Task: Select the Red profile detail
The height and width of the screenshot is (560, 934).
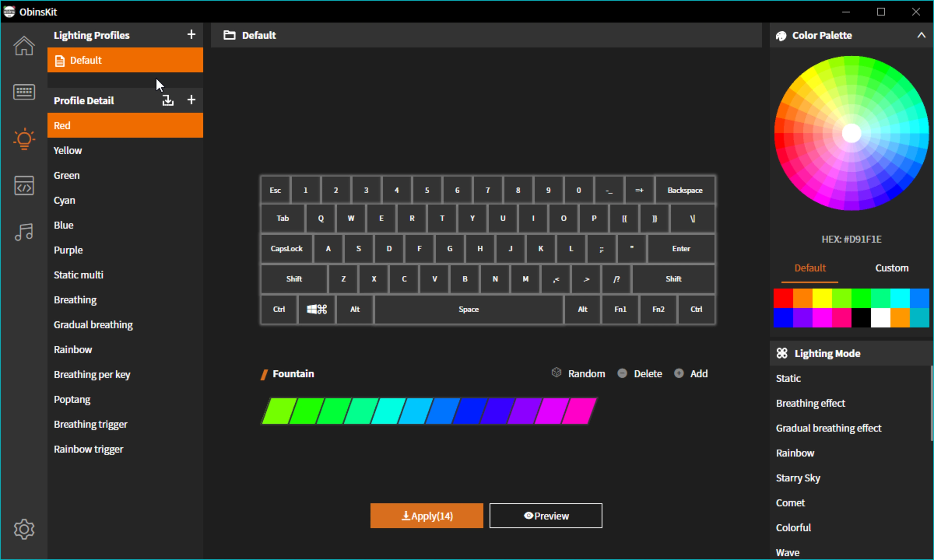Action: (x=125, y=125)
